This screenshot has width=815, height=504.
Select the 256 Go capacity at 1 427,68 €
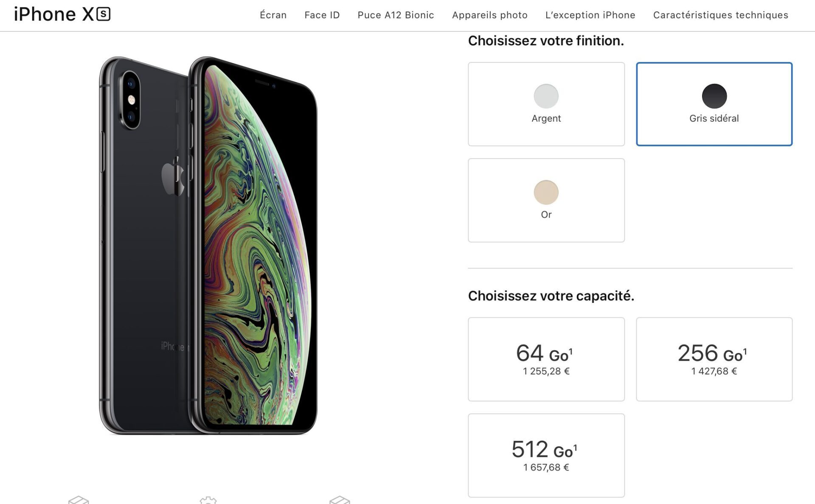coord(714,359)
